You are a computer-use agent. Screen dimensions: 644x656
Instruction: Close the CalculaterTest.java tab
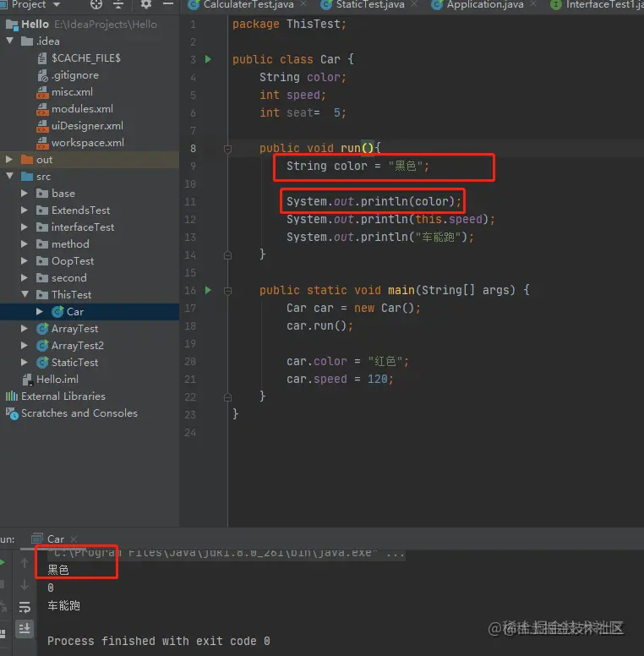pos(304,4)
